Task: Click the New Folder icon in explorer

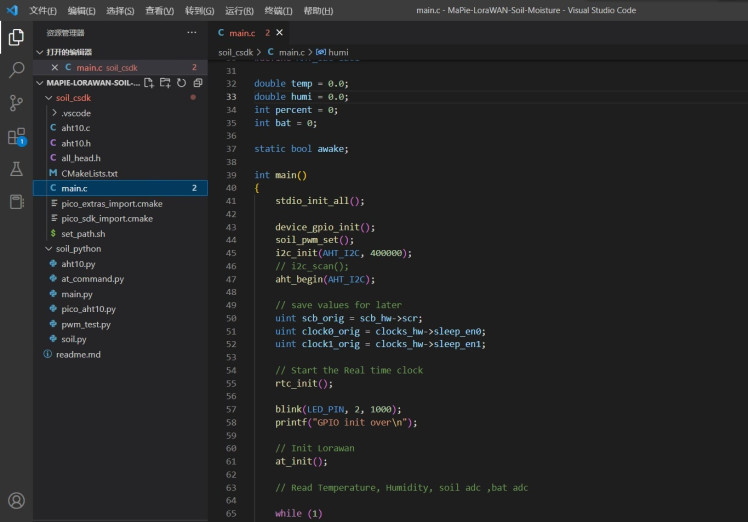Action: point(165,83)
